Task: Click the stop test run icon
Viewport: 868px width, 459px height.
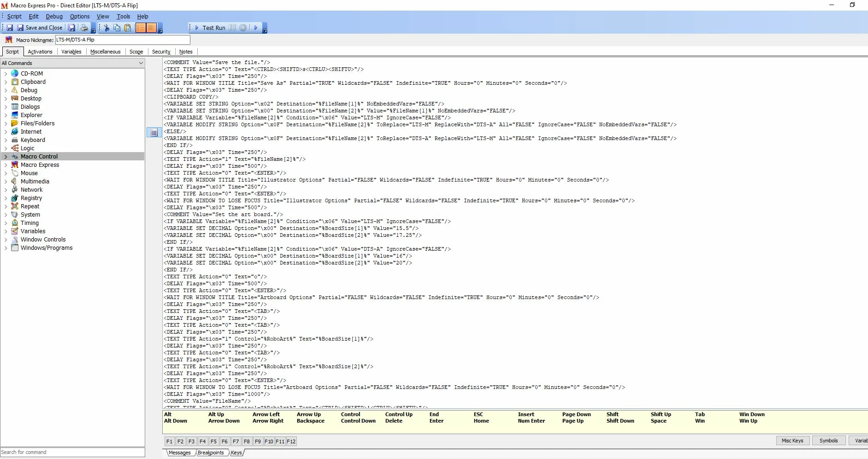Action: [243, 28]
